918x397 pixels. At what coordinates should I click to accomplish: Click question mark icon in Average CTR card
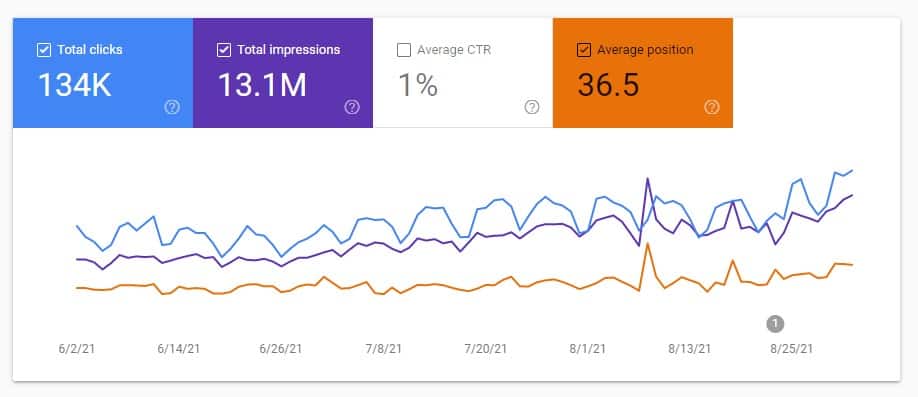pyautogui.click(x=532, y=107)
